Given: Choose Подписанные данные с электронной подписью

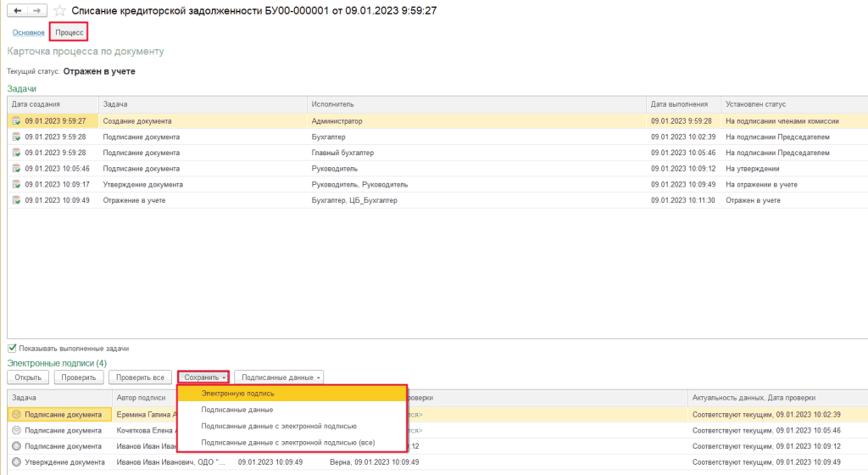Looking at the screenshot, I should (292, 427).
